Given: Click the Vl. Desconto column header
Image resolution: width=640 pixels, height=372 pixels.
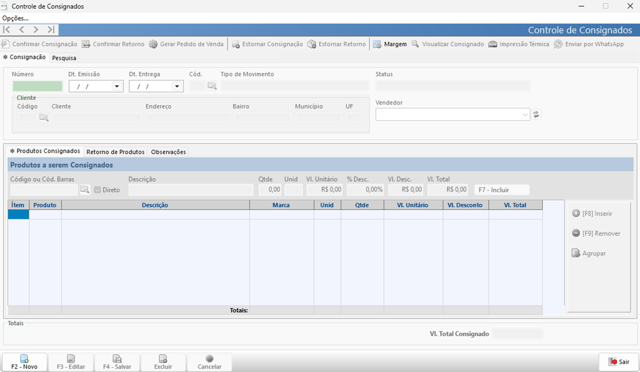Looking at the screenshot, I should point(465,205).
